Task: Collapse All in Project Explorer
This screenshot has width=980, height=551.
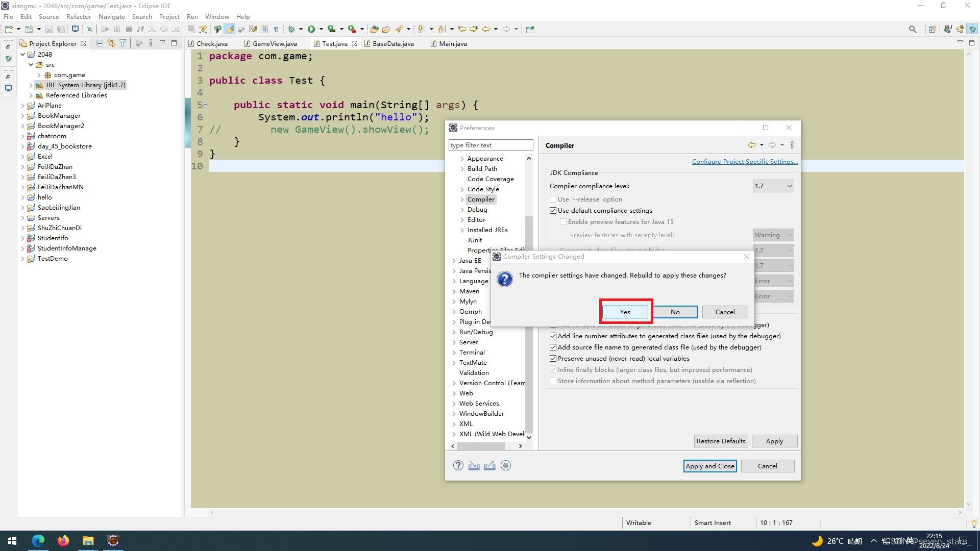Action: point(100,43)
